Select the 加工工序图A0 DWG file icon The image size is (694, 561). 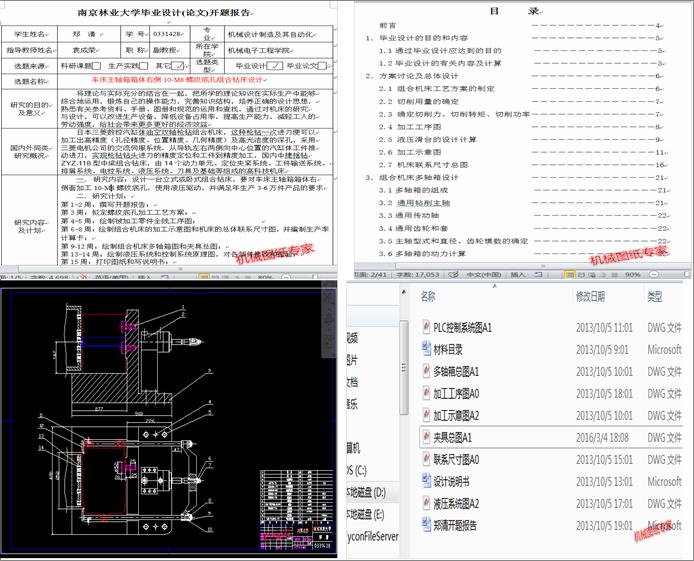pos(426,393)
